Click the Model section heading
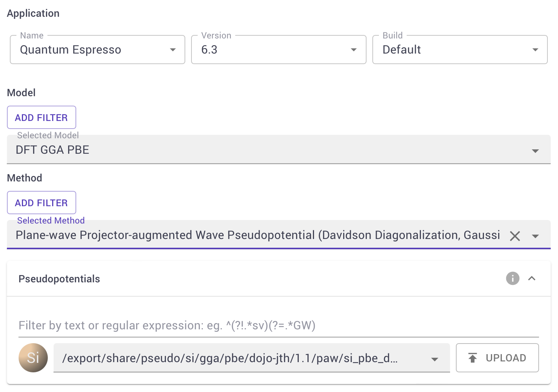Image resolution: width=558 pixels, height=392 pixels. click(21, 93)
